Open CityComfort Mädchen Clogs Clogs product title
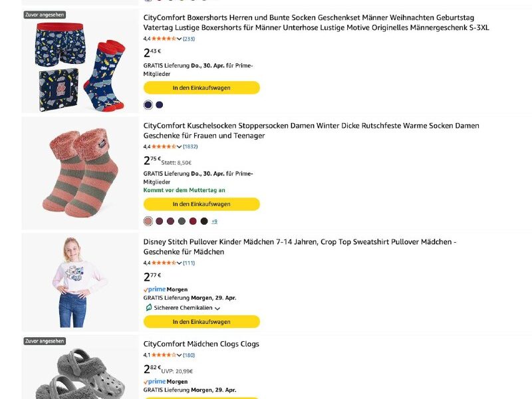532x399 pixels. (x=201, y=344)
